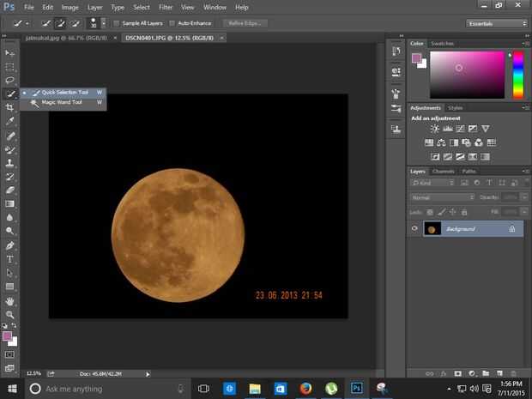532x399 pixels.
Task: Click the Firefox icon in taskbar
Action: pos(305,389)
